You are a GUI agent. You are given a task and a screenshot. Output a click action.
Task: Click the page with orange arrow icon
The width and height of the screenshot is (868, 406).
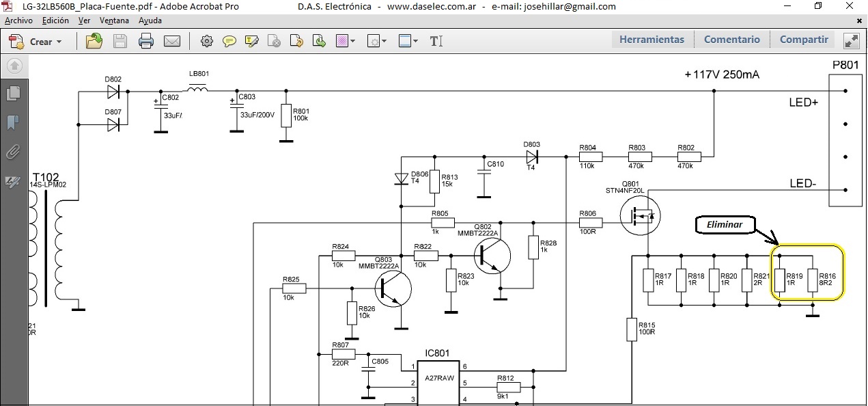coord(296,41)
